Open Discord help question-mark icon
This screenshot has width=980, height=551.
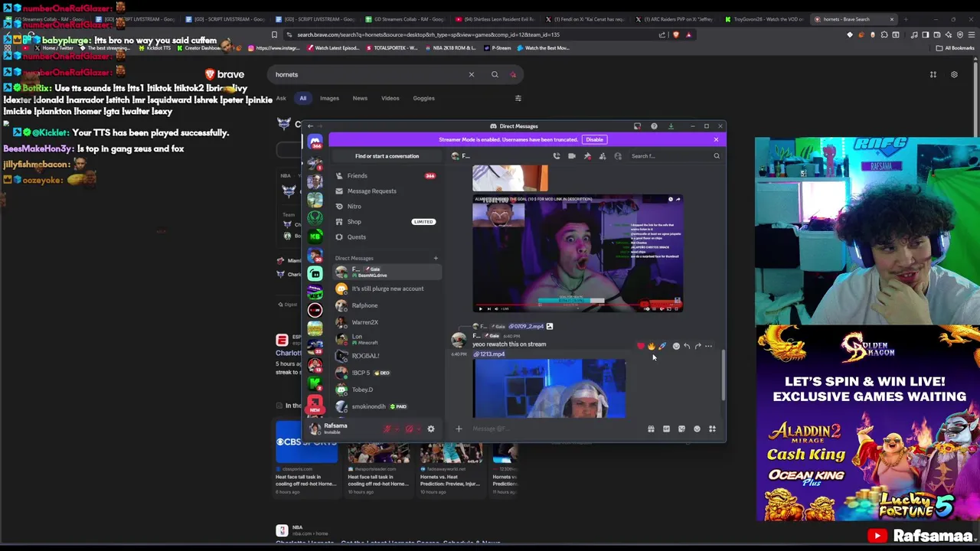(x=654, y=126)
